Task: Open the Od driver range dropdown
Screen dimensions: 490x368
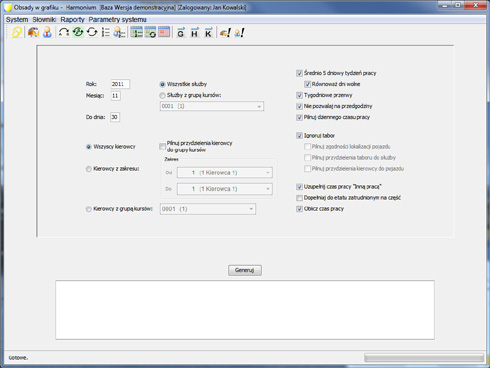Action: click(225, 173)
